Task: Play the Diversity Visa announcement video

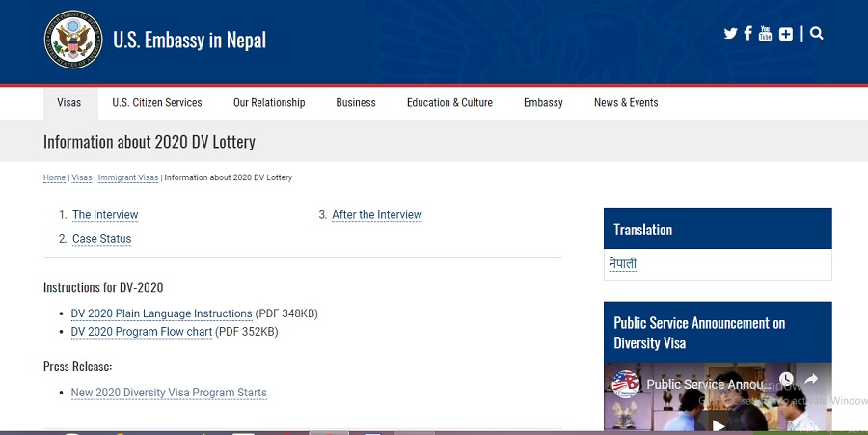Action: pyautogui.click(x=719, y=425)
